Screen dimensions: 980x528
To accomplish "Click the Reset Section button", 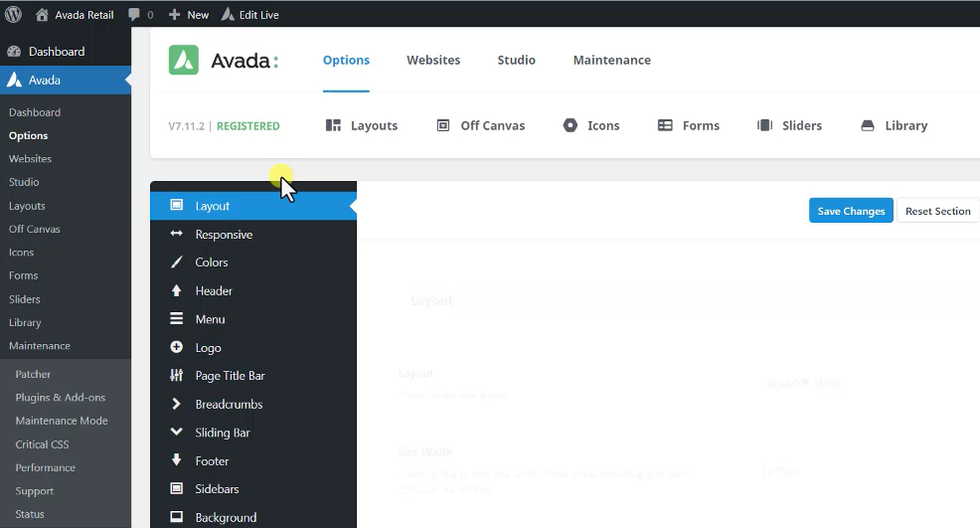I will tap(937, 211).
